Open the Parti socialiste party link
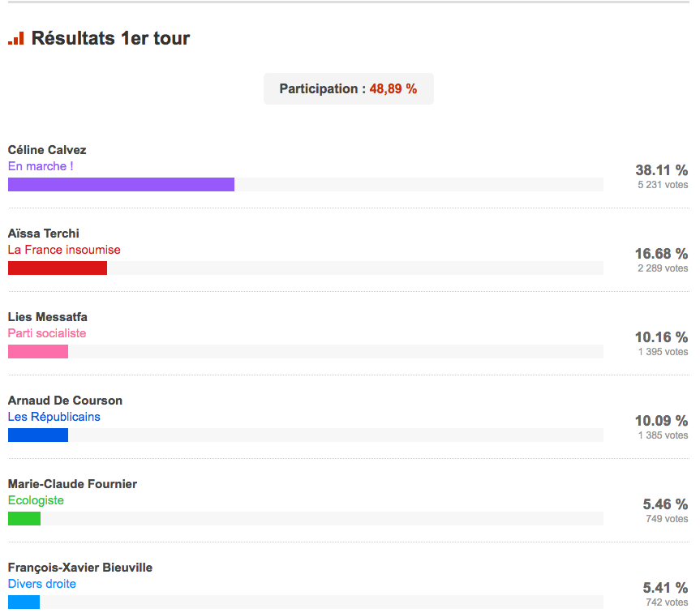 coord(47,332)
